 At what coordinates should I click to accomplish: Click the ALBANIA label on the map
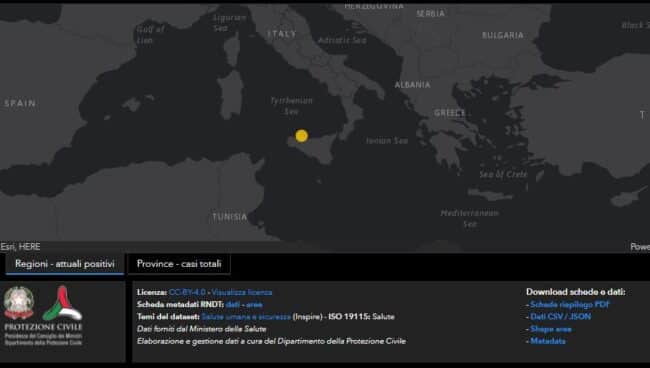point(412,85)
